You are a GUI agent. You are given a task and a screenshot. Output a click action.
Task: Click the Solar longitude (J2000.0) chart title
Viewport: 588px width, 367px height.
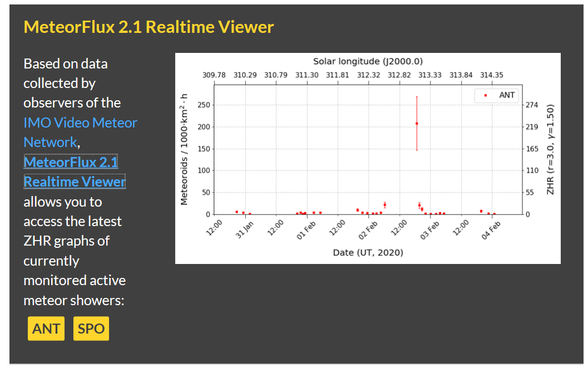click(x=368, y=61)
